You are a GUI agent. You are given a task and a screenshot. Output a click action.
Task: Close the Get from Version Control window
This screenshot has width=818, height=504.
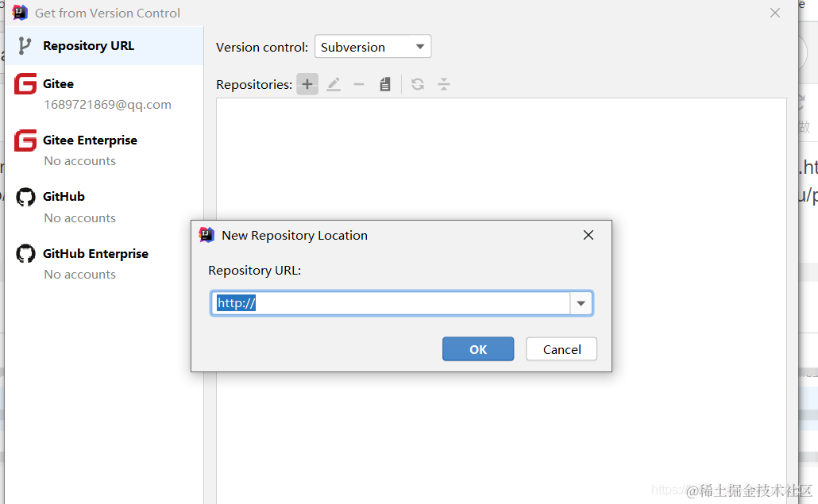775,13
